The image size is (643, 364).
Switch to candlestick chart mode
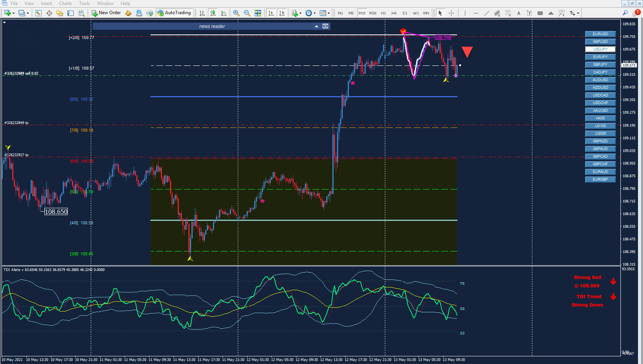213,13
